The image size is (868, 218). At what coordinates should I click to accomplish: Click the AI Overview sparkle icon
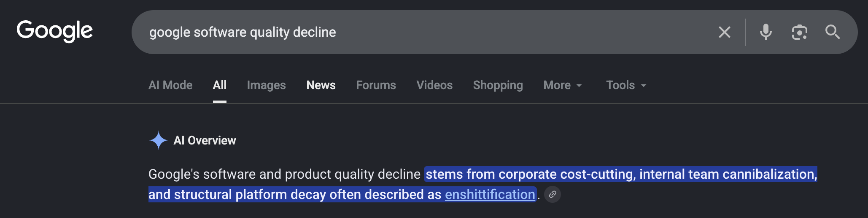click(159, 140)
